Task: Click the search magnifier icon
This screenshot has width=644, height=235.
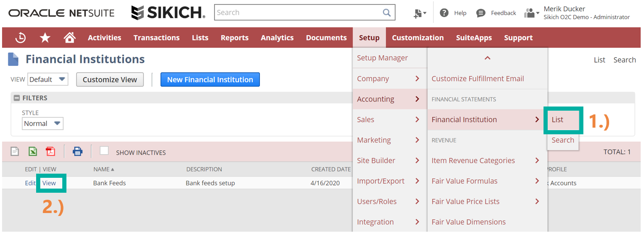Action: pyautogui.click(x=387, y=12)
